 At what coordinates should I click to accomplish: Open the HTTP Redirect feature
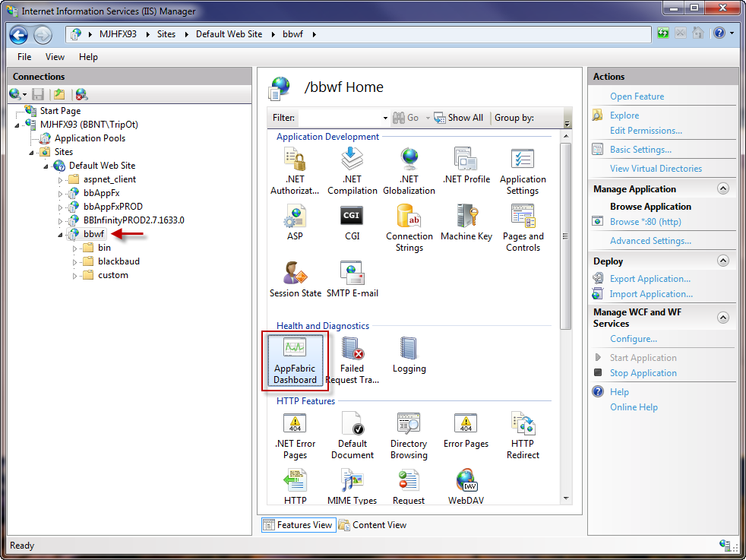pyautogui.click(x=523, y=435)
